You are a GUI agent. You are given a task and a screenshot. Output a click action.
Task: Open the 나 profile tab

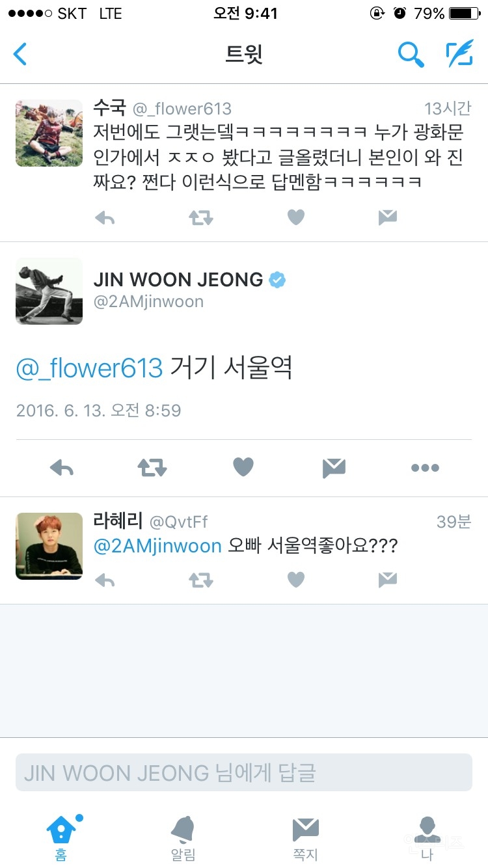[427, 839]
